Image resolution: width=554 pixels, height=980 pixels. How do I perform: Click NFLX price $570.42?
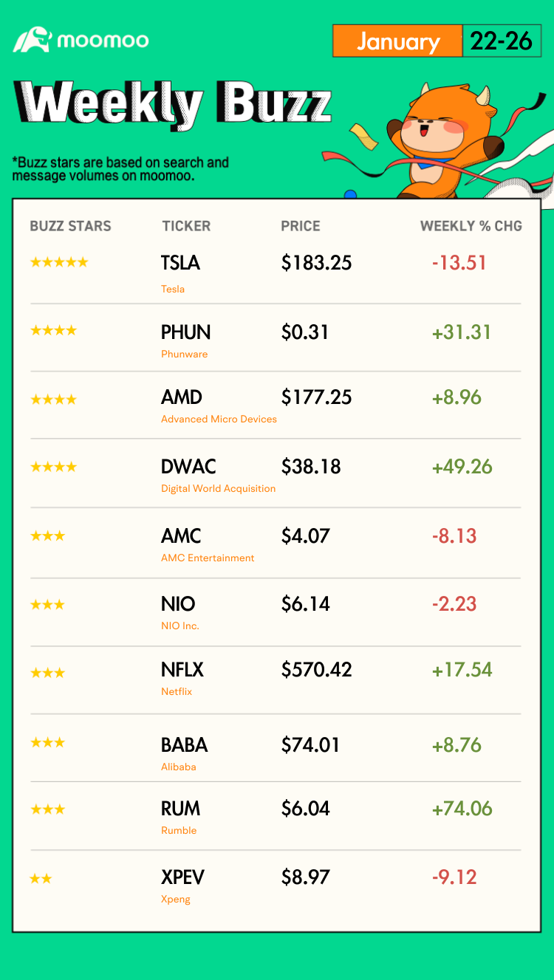click(316, 670)
